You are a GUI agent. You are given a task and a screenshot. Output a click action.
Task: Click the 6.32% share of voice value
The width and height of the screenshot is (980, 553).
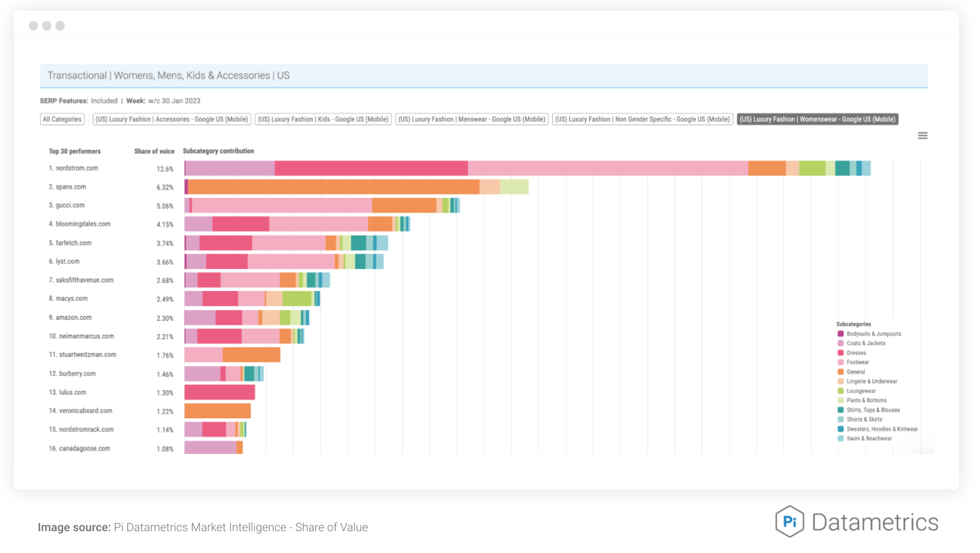click(165, 188)
